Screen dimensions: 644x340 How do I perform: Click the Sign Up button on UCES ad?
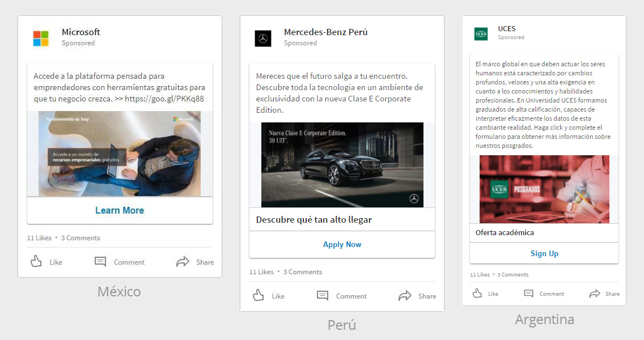[x=544, y=253]
